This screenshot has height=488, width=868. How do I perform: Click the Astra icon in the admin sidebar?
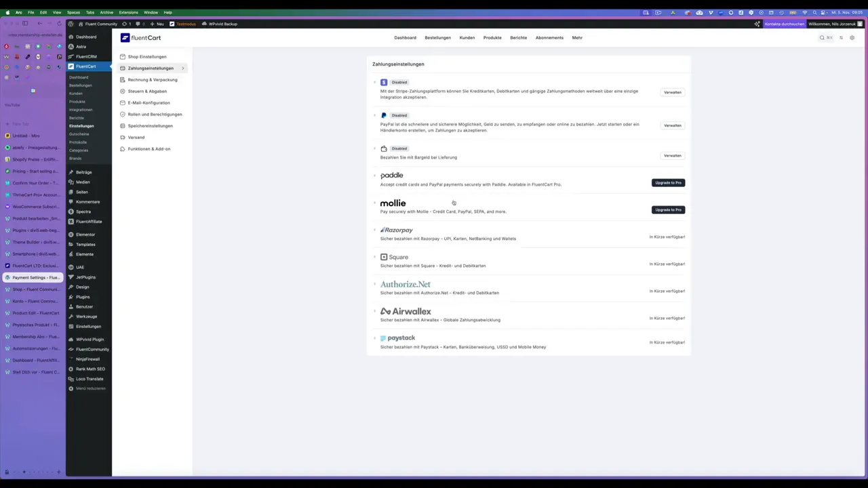click(71, 46)
